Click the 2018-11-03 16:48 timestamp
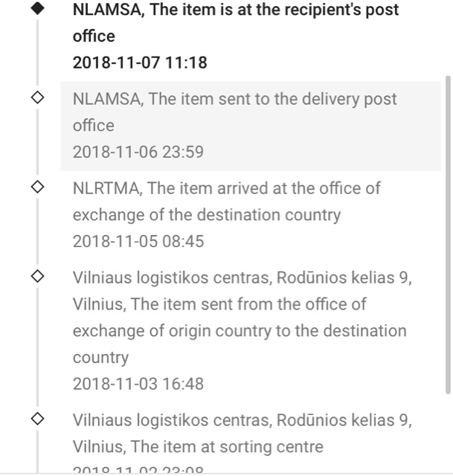 138,384
